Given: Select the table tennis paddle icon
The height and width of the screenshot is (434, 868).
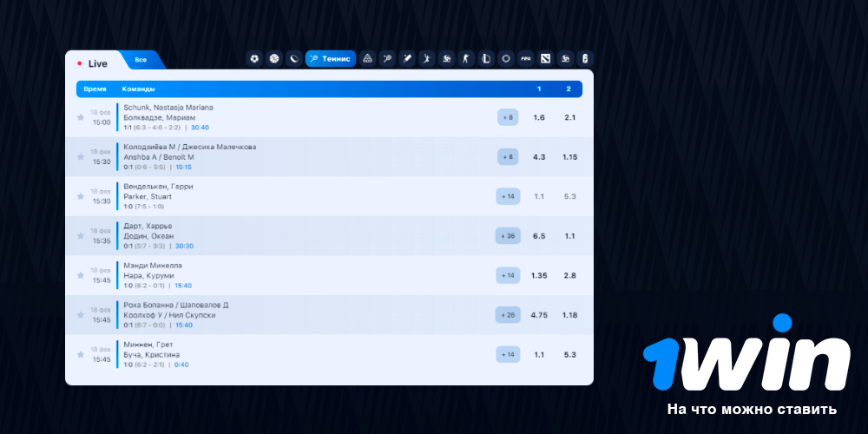Looking at the screenshot, I should (387, 59).
